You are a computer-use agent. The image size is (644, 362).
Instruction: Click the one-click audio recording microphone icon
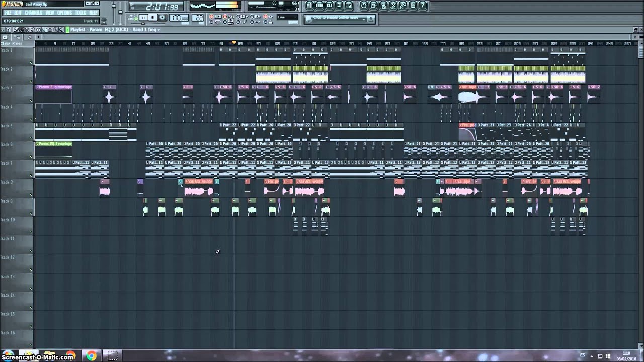(x=403, y=6)
